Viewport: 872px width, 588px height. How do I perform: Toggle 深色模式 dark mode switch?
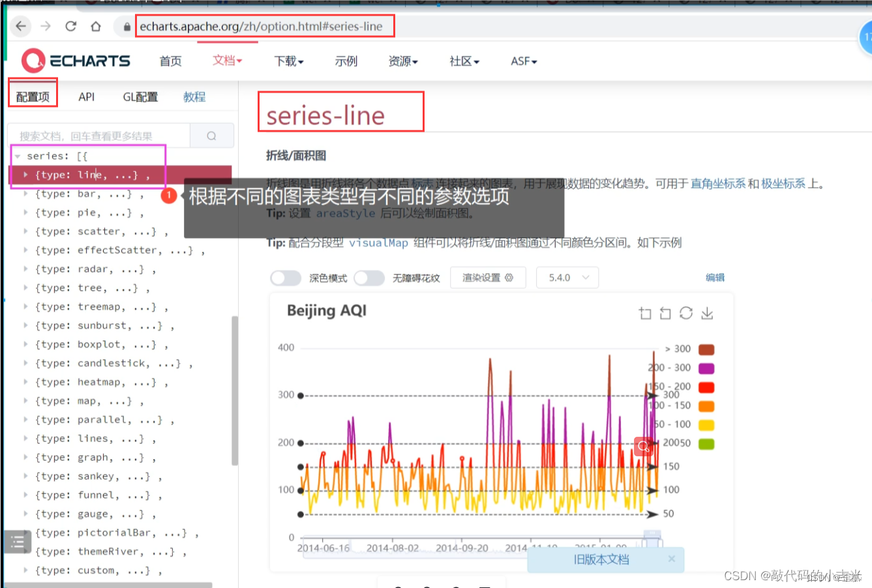pyautogui.click(x=286, y=278)
